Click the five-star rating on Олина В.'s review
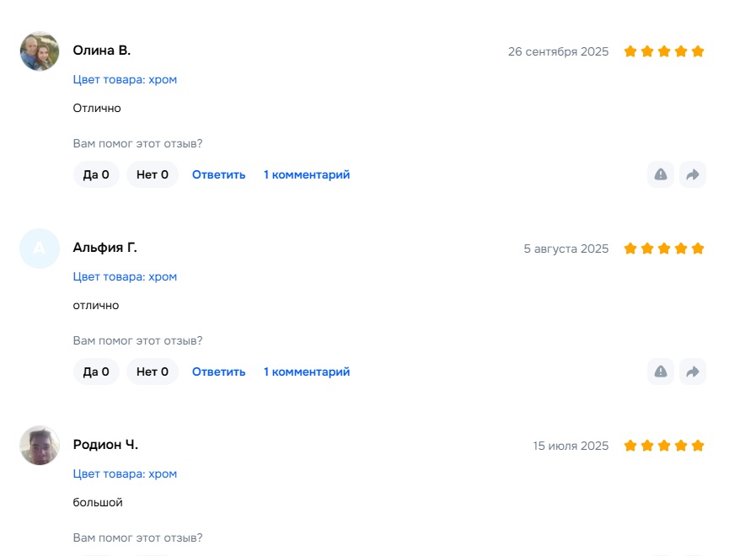 point(664,51)
